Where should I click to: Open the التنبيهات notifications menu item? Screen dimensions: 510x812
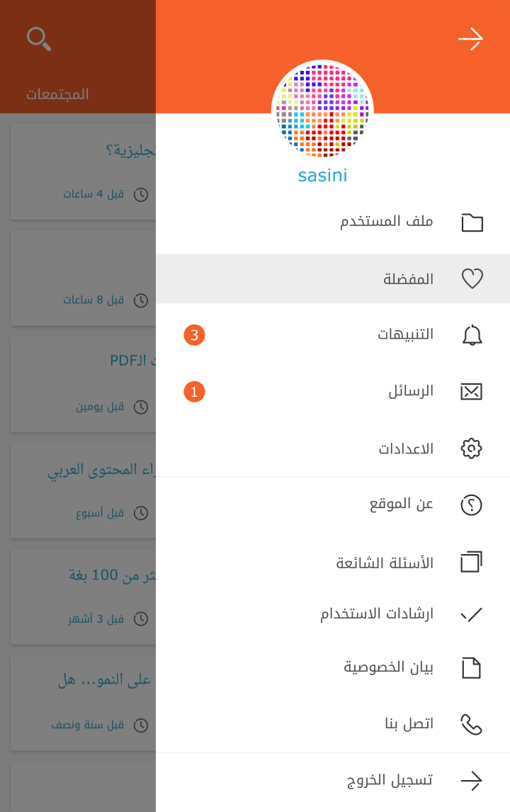point(405,334)
